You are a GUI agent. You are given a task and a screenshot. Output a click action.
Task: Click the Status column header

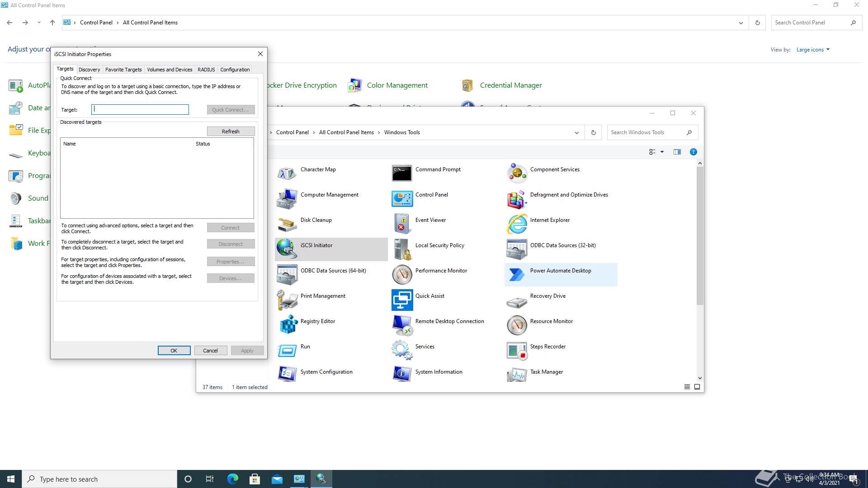pyautogui.click(x=223, y=144)
